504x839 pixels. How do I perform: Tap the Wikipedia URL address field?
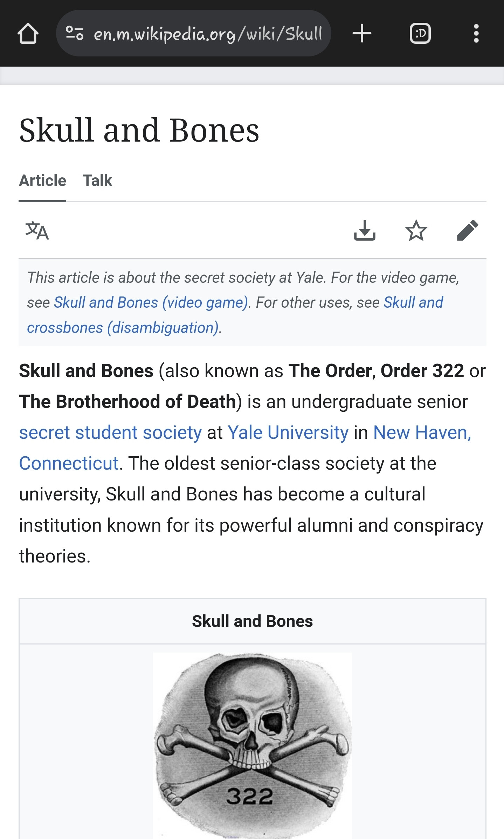click(x=207, y=34)
